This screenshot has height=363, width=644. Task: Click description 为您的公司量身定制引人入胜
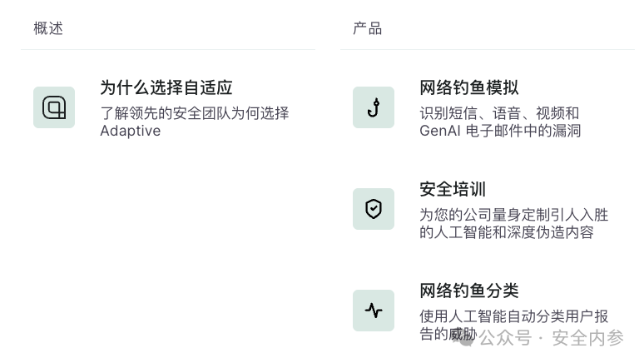coord(514,215)
